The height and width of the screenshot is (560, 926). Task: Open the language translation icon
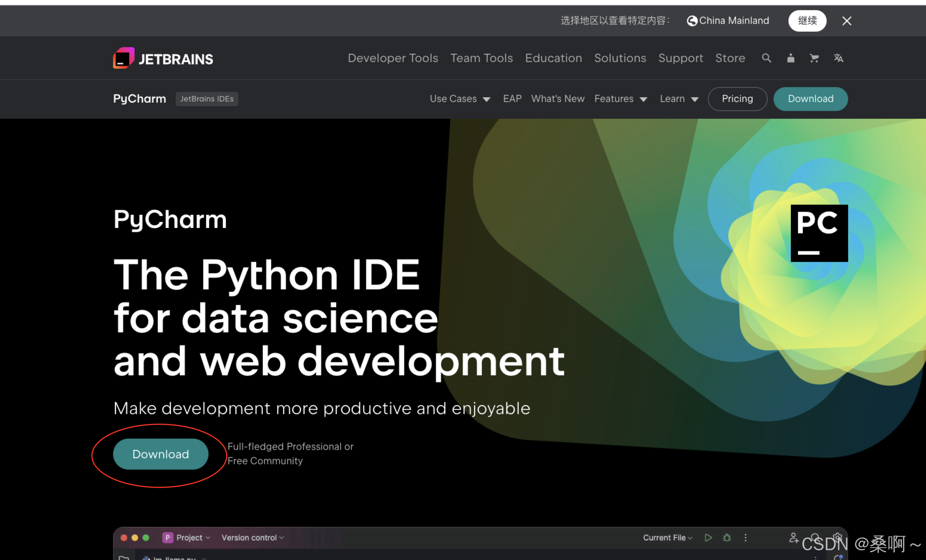coord(838,58)
